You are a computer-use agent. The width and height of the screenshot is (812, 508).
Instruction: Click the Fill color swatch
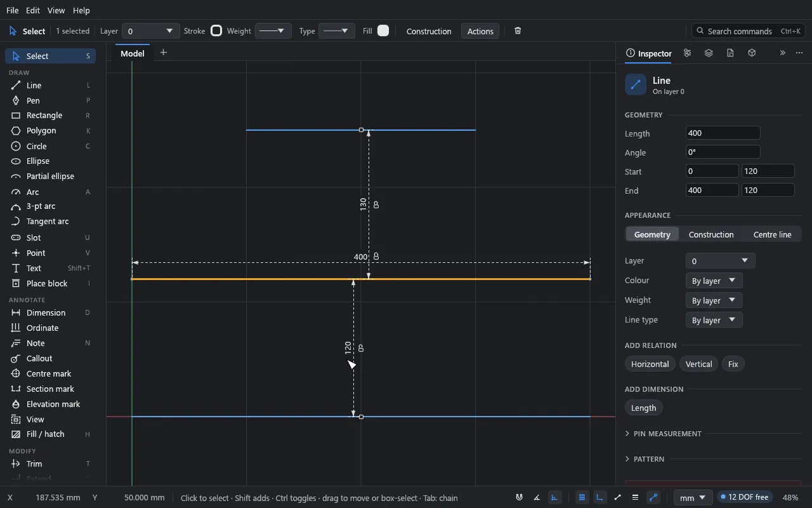click(x=383, y=30)
